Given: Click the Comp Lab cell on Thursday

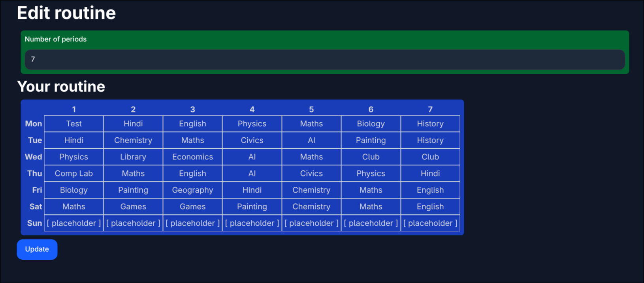Looking at the screenshot, I should 74,173.
